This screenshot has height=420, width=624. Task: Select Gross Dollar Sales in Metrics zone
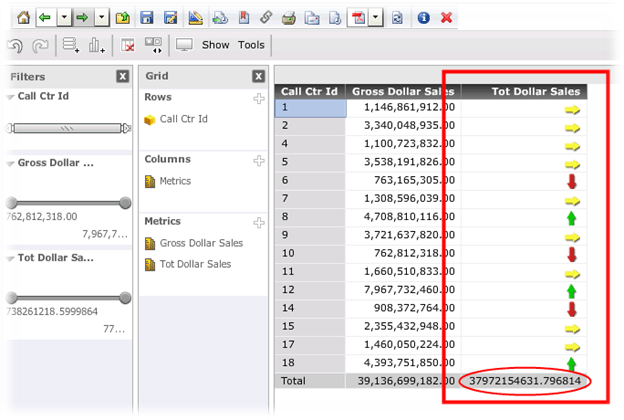click(x=193, y=243)
